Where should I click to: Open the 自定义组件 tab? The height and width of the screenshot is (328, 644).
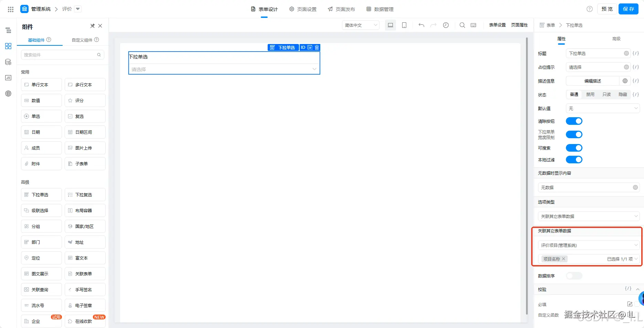85,40
